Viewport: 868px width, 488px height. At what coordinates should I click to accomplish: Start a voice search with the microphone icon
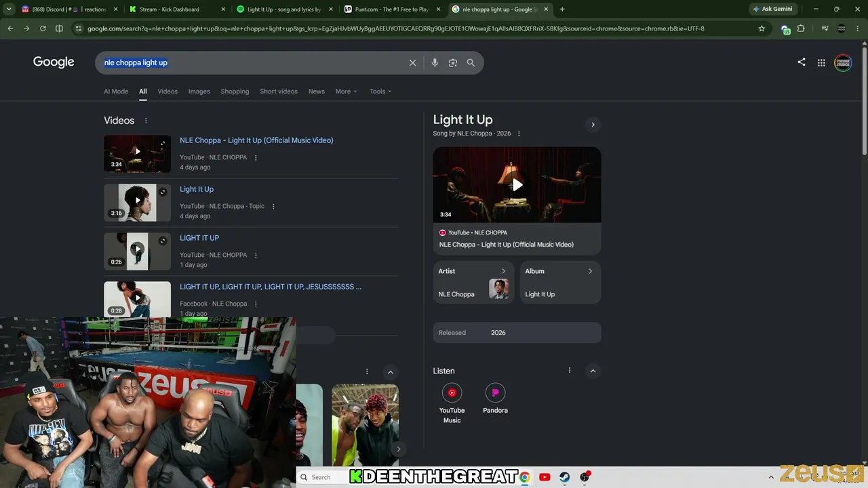pyautogui.click(x=435, y=62)
